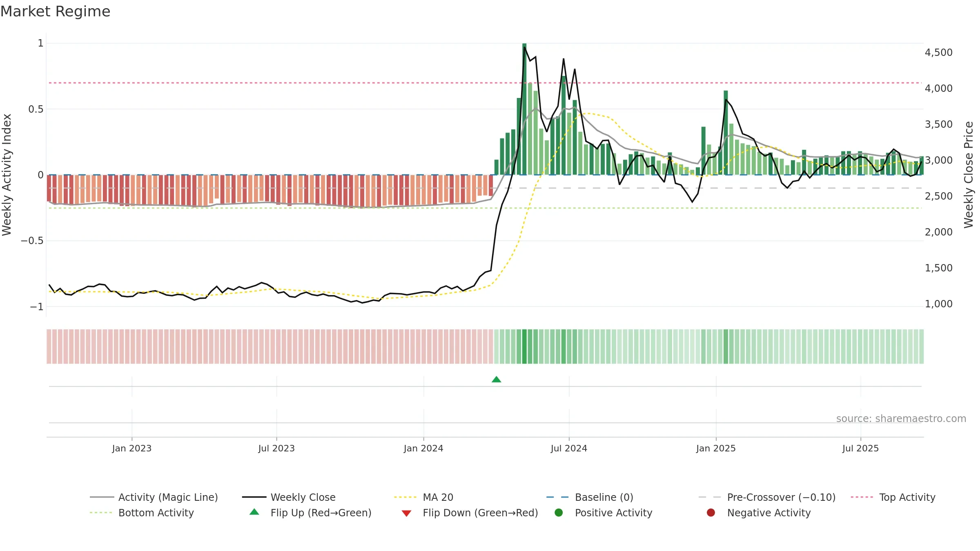
Task: Toggle the Top Activity legend entry
Action: coord(893,497)
